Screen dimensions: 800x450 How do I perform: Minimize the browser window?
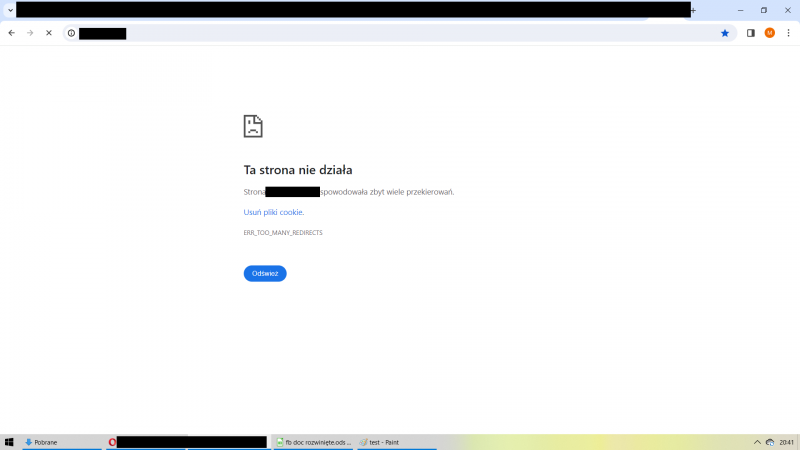pyautogui.click(x=741, y=10)
